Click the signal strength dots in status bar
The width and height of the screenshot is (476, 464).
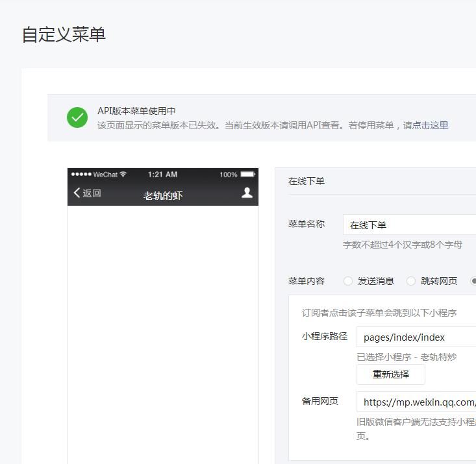[x=81, y=175]
